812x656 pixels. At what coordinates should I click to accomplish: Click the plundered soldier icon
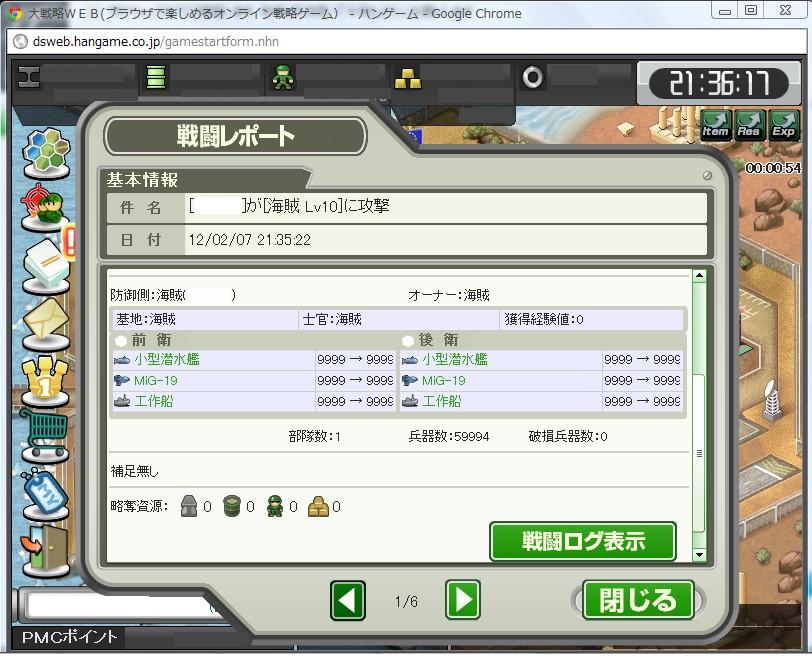pyautogui.click(x=275, y=506)
